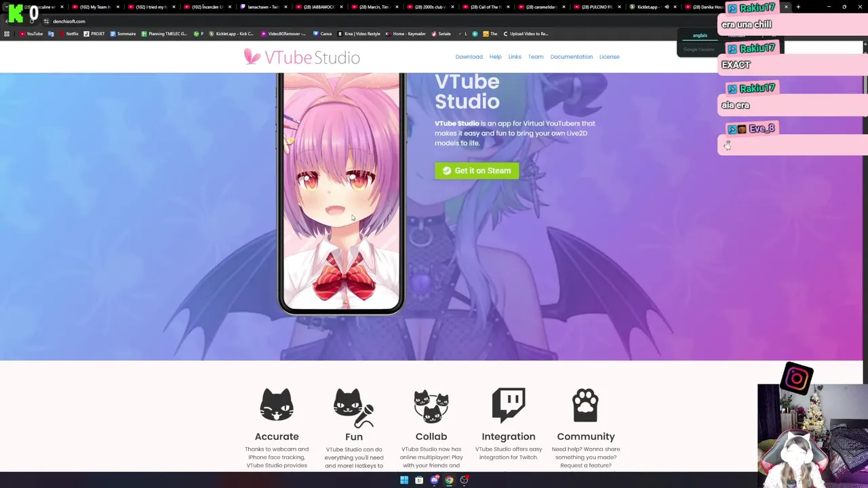Open the Upload Video to Re... bookmark

(526, 34)
